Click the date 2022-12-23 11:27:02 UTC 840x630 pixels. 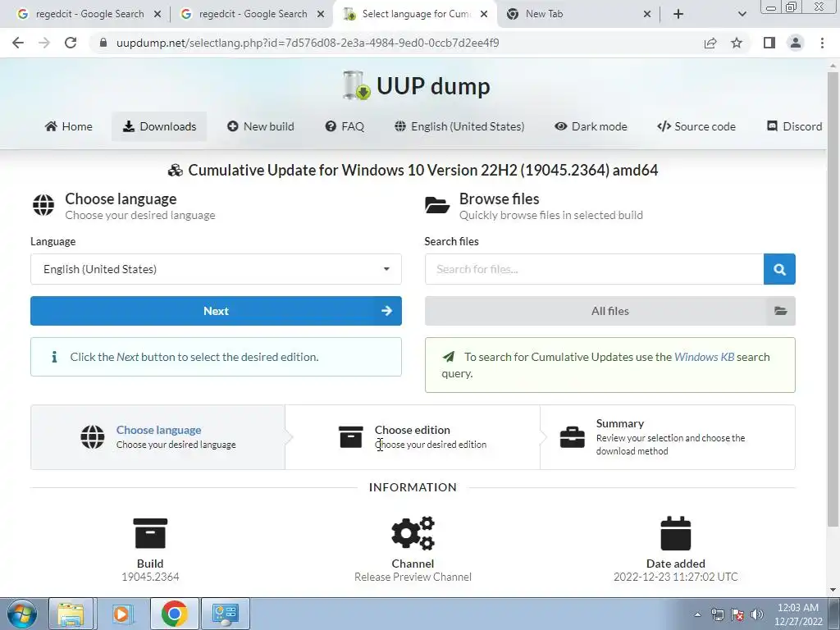(x=676, y=577)
